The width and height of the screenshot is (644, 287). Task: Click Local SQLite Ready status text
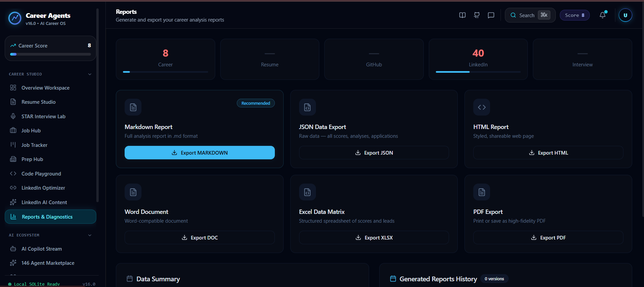pyautogui.click(x=37, y=284)
